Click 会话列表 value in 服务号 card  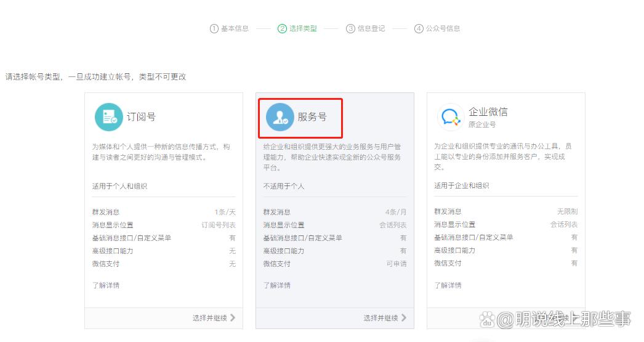(393, 225)
